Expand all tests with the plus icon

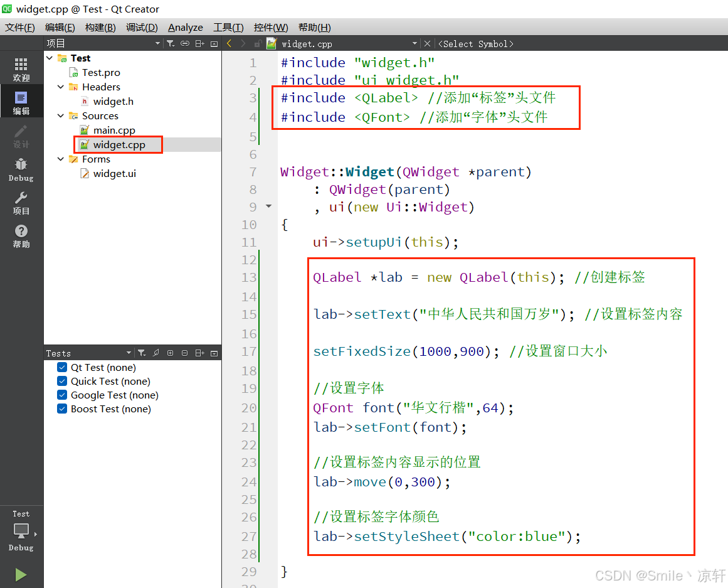pyautogui.click(x=171, y=353)
